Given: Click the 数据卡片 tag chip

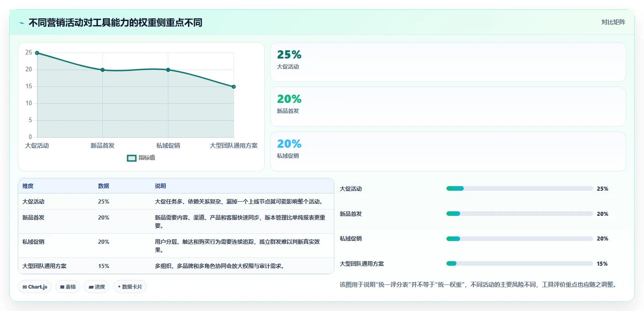Looking at the screenshot, I should pyautogui.click(x=130, y=287).
